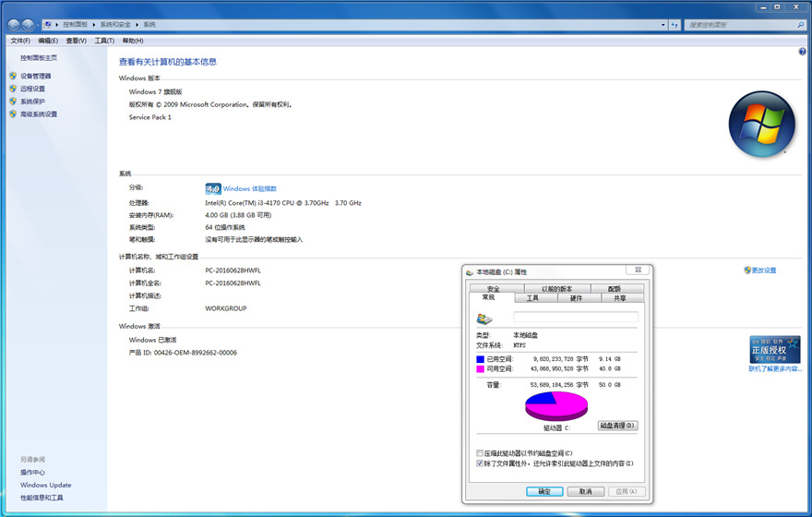
Task: Switch to the 以前的版本 tab
Action: pos(556,289)
